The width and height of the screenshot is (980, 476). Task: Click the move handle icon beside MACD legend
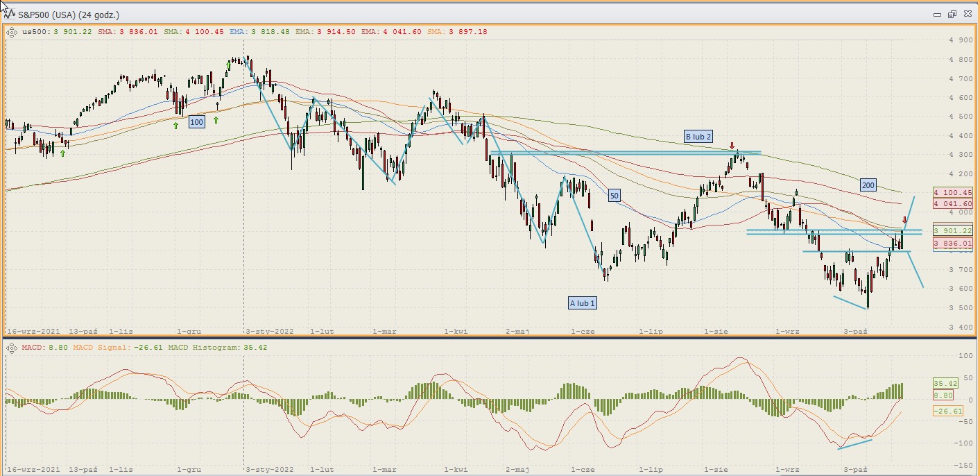click(x=12, y=347)
